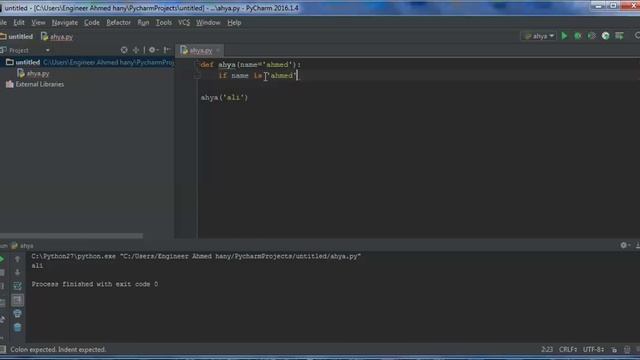Open the View menu

pyautogui.click(x=38, y=22)
